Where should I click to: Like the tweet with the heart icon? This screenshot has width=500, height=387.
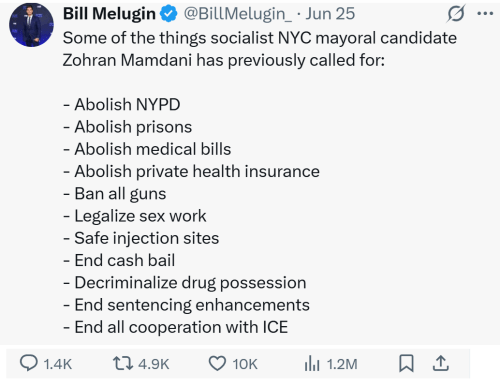[x=217, y=363]
